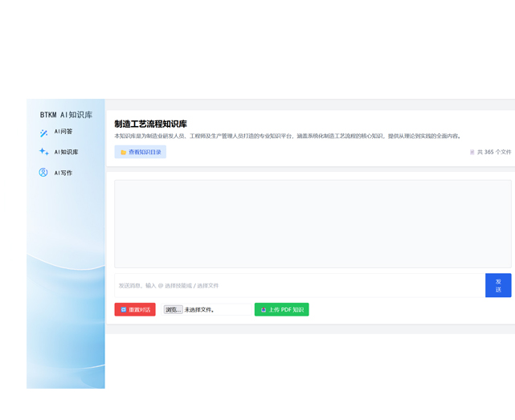Open 查看知识目录 to view the catalog
The width and height of the screenshot is (515, 420).
tap(141, 153)
